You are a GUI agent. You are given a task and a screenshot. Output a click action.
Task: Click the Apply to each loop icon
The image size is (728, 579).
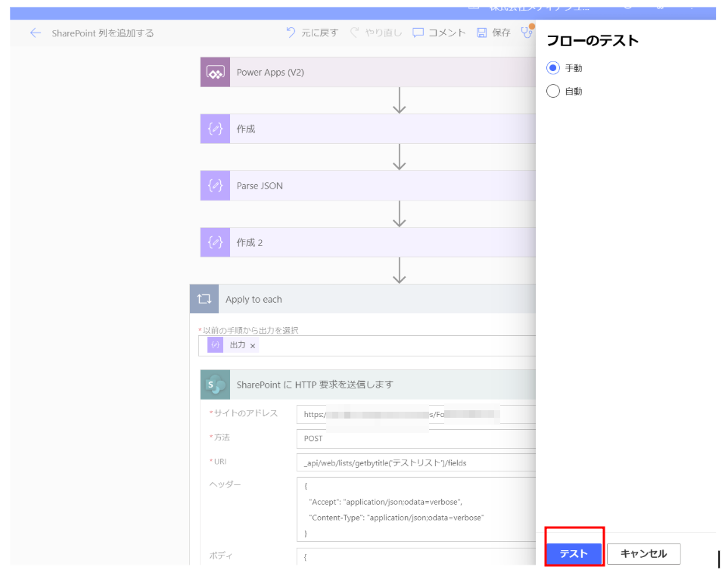coord(204,299)
